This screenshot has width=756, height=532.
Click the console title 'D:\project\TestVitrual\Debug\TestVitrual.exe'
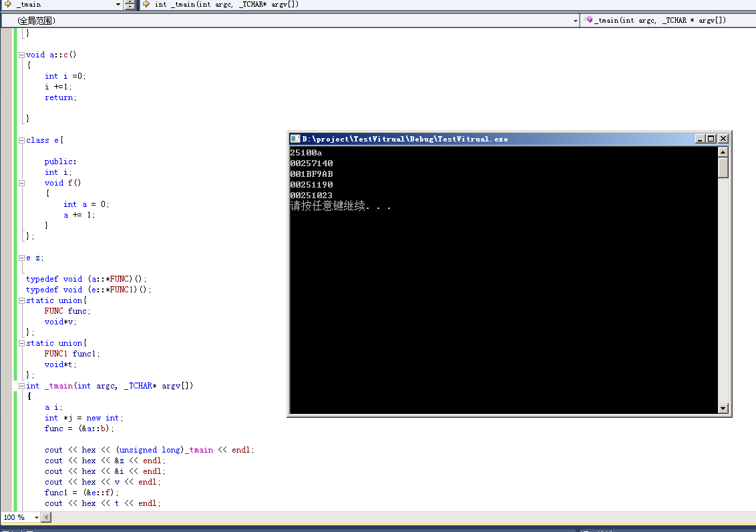click(405, 140)
